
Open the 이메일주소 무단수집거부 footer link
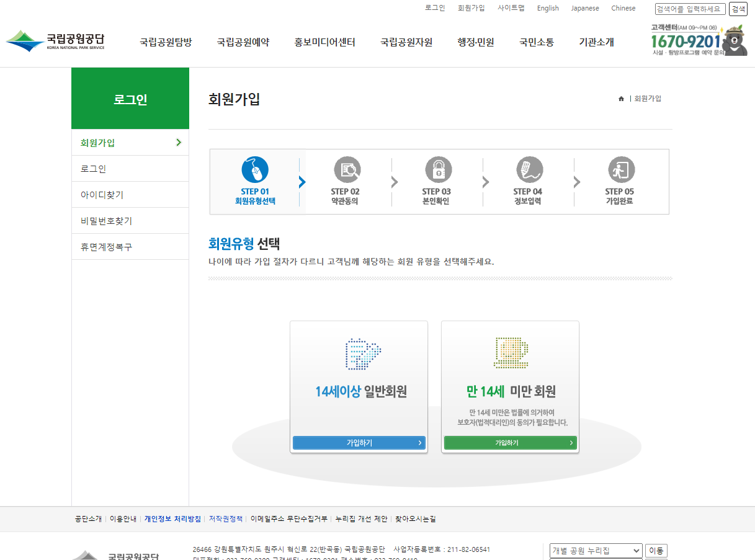(x=289, y=519)
